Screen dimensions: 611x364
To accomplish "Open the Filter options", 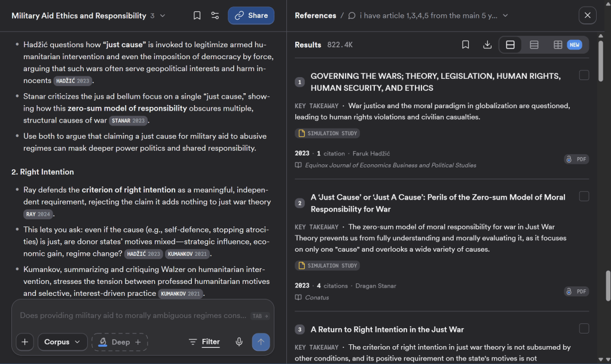I will pos(204,342).
